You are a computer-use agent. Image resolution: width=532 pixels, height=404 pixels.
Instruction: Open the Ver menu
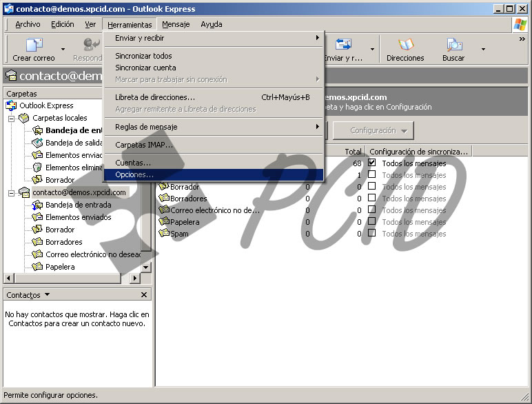[x=90, y=24]
